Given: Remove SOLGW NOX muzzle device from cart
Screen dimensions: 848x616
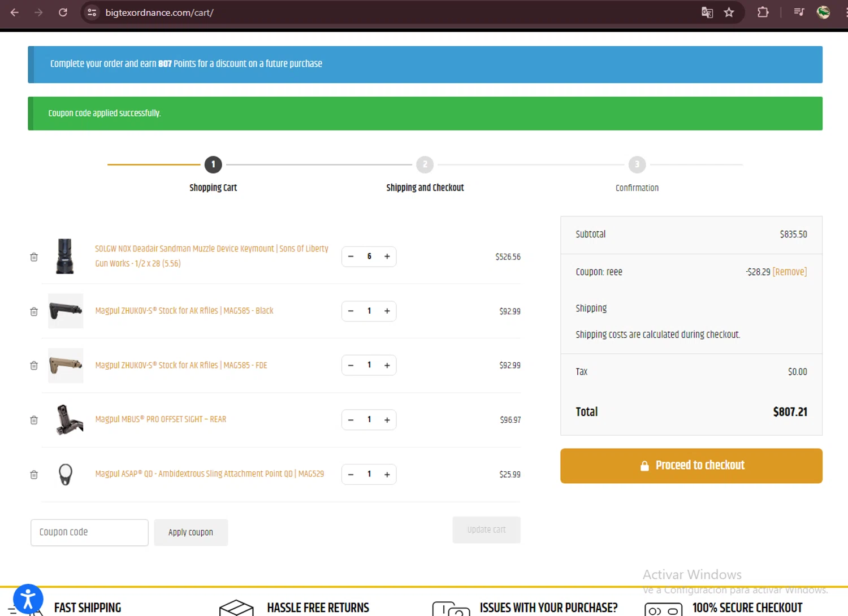Looking at the screenshot, I should [34, 257].
